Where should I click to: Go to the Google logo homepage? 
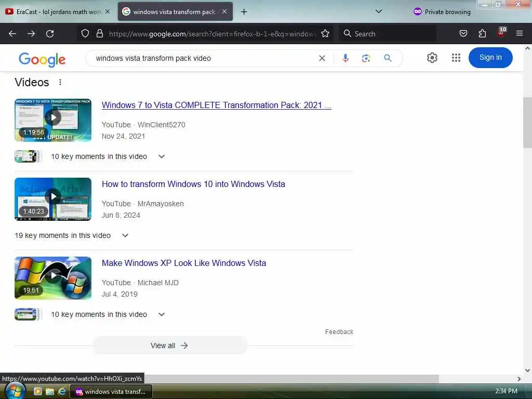point(42,60)
